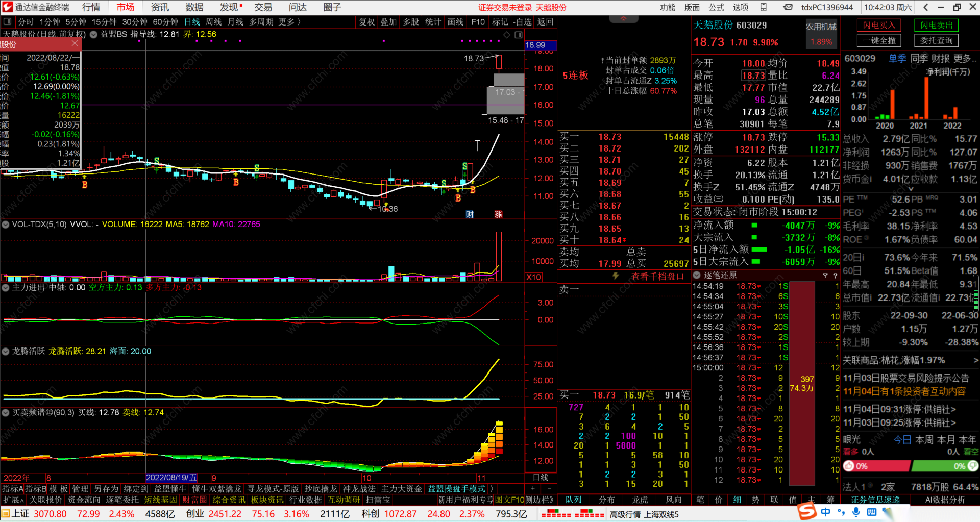Open the 查看千档盘口 link
This screenshot has width=980, height=522.
pos(657,276)
